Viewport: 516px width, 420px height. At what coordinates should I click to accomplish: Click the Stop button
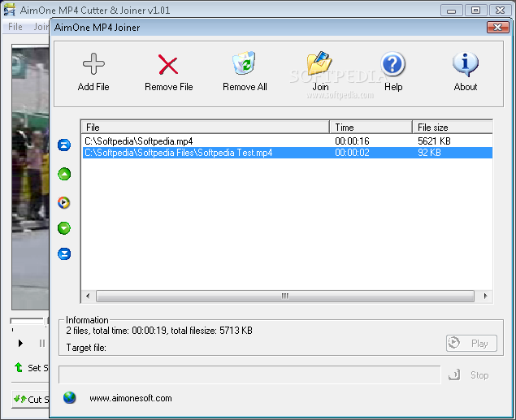pos(469,375)
